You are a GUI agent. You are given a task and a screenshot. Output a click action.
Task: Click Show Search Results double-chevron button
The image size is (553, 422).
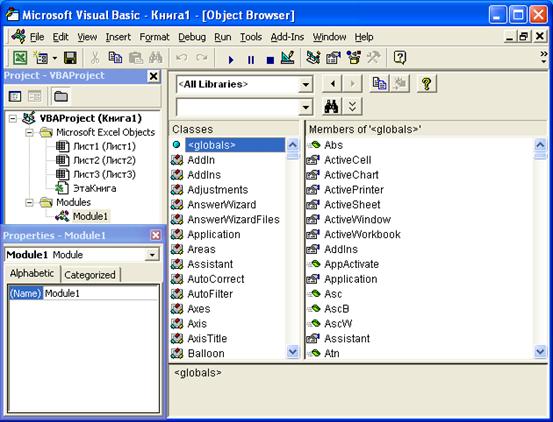[x=352, y=106]
